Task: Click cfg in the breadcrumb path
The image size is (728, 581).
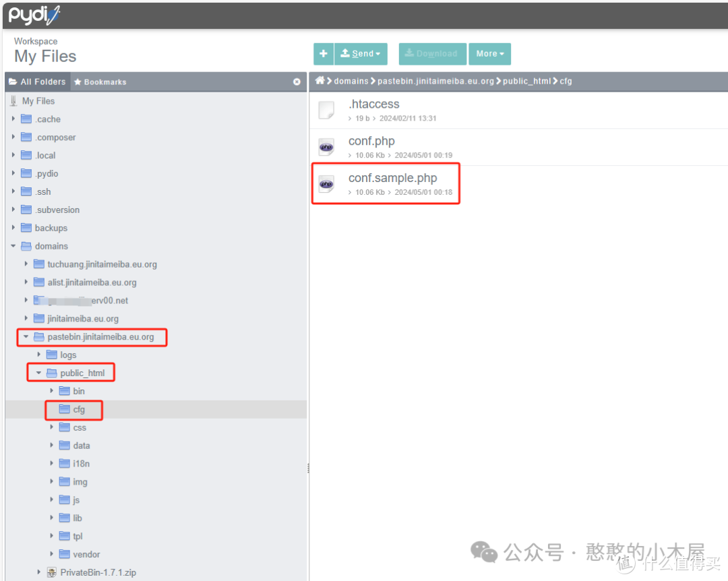Action: [x=566, y=82]
